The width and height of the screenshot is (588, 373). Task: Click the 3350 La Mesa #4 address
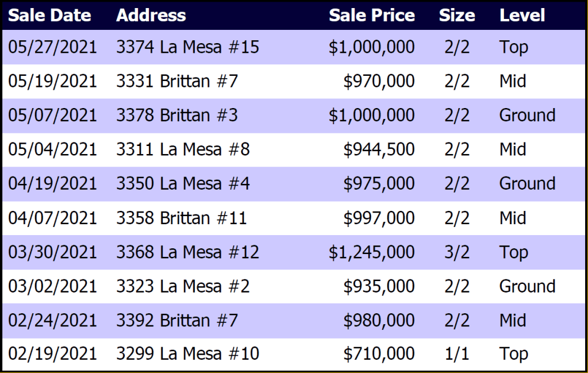(x=183, y=184)
